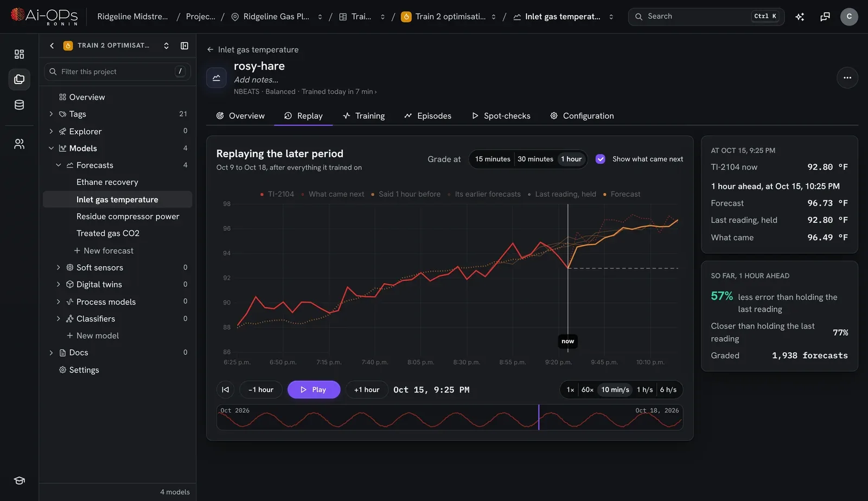
Task: Jump to start with skip-back icon
Action: click(225, 389)
